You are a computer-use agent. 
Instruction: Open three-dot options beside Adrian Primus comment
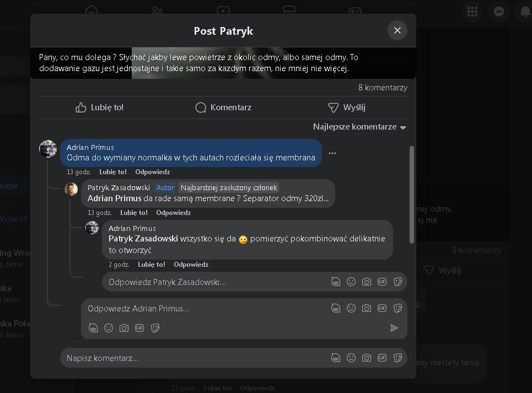point(332,153)
